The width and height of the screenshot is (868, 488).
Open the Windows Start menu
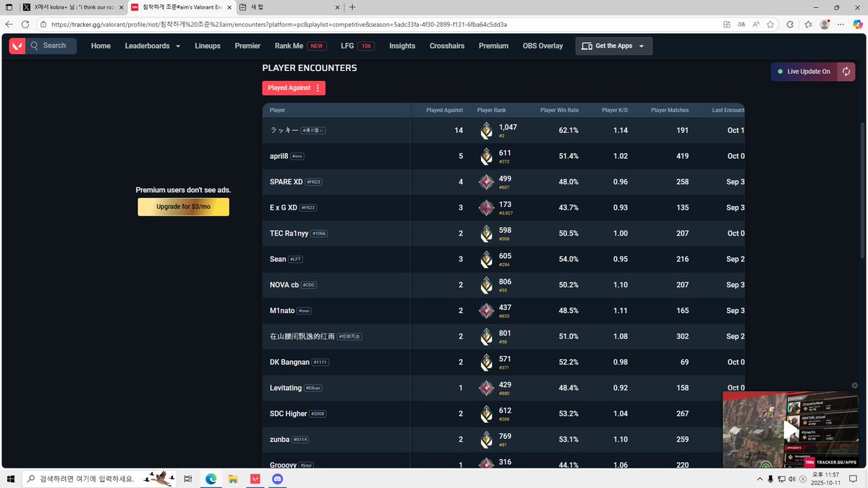11,479
